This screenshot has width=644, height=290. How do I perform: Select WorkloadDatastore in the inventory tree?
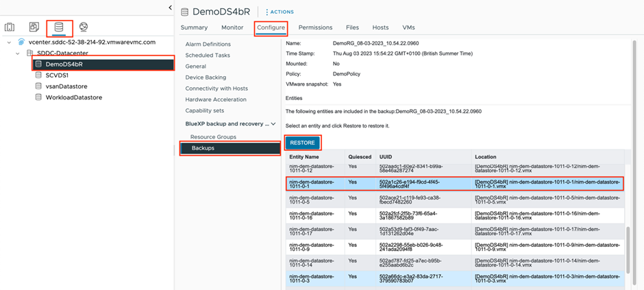(x=73, y=97)
